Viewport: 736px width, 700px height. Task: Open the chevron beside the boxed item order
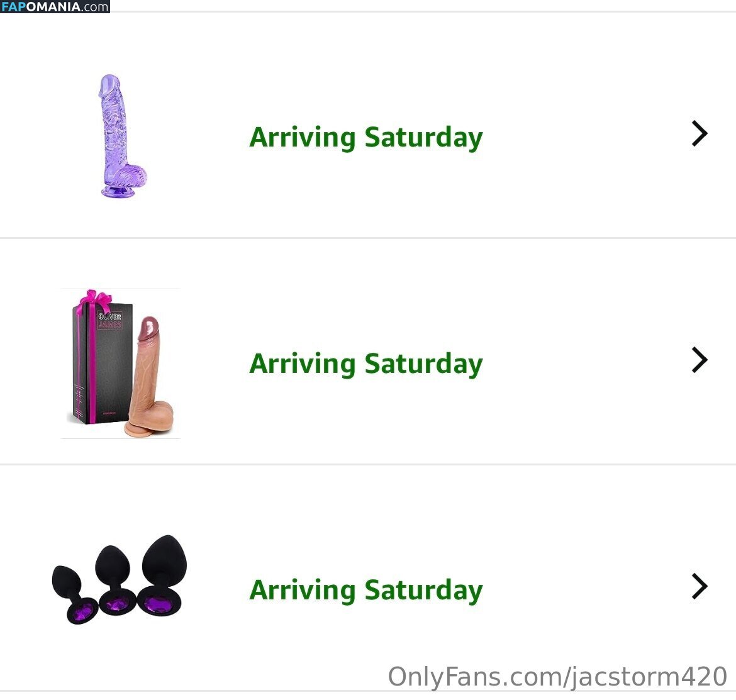tap(699, 360)
